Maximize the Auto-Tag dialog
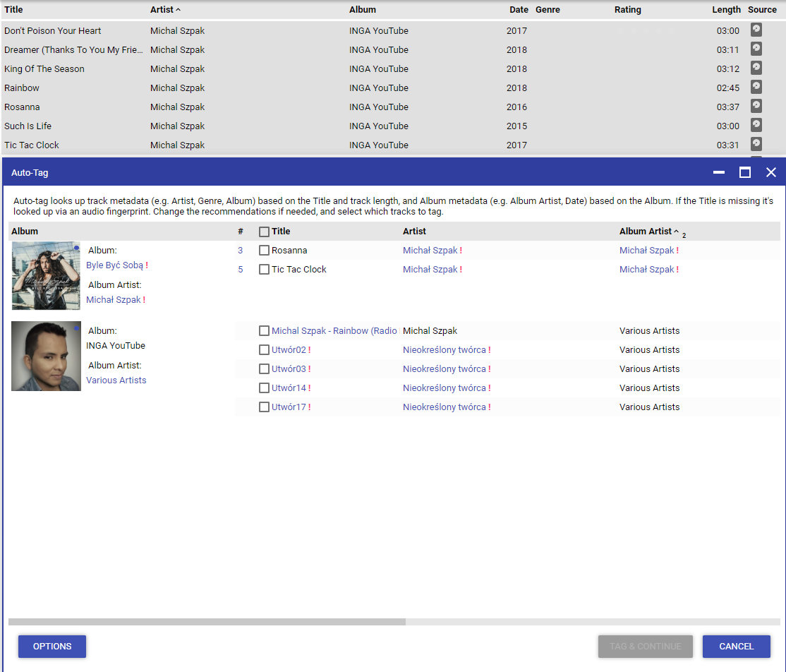786x672 pixels. coord(744,172)
